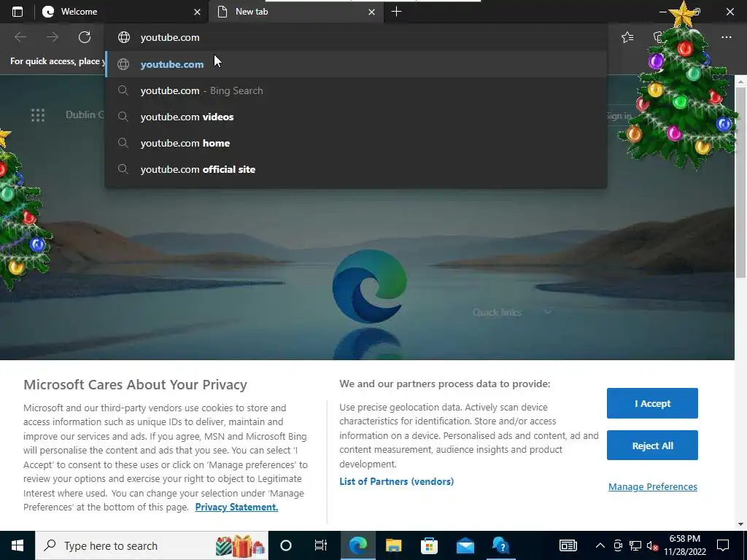
Task: Close the Welcome tab
Action: point(197,12)
